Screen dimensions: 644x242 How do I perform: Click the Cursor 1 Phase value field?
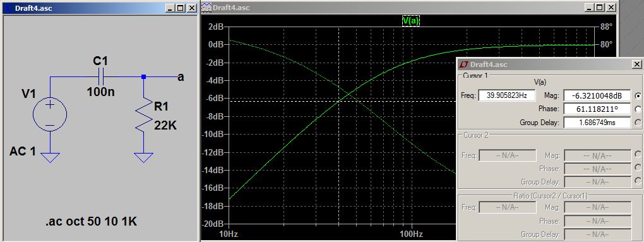point(597,109)
